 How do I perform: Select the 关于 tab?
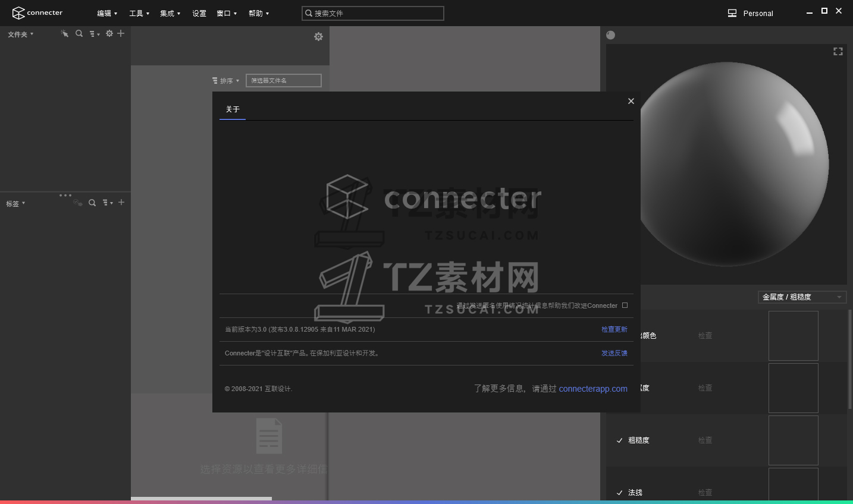pos(233,109)
